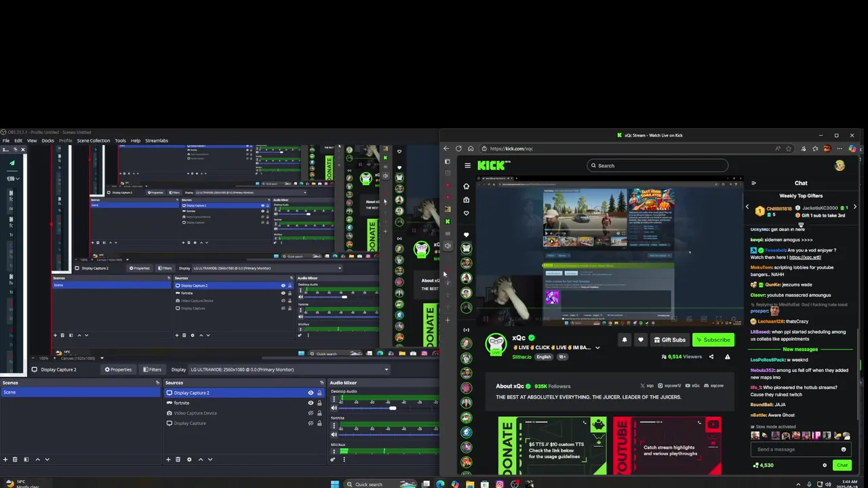Pop out the Sources dock
The image size is (868, 488).
point(323,383)
